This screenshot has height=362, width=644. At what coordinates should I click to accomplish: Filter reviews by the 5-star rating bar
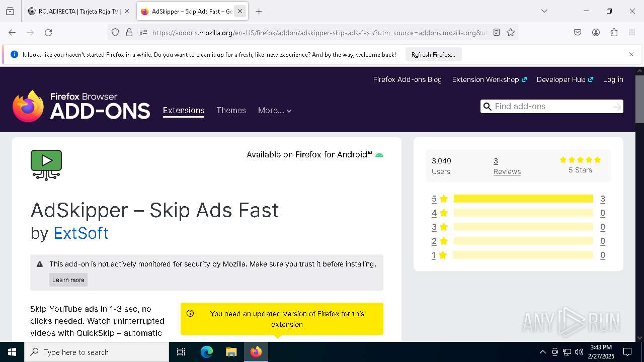tap(523, 199)
